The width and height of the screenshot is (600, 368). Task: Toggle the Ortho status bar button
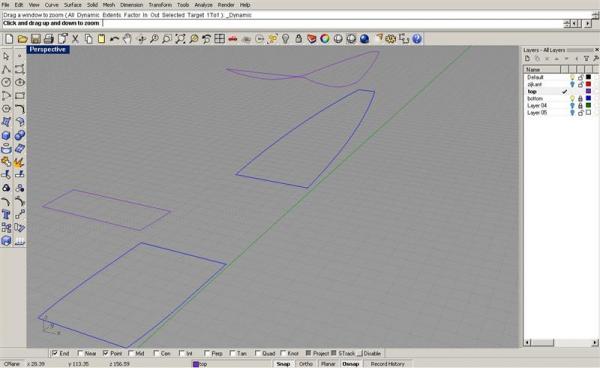tap(306, 364)
